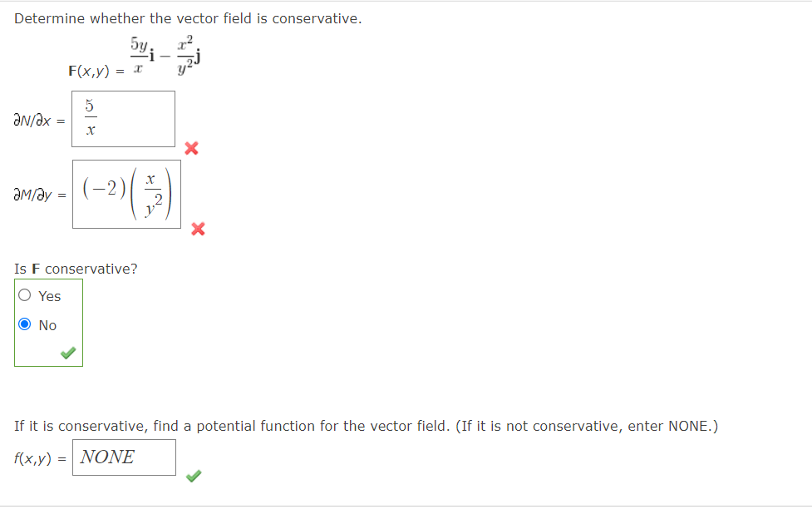
Task: Click the bold F in F(x,y) expression
Action: coord(74,71)
